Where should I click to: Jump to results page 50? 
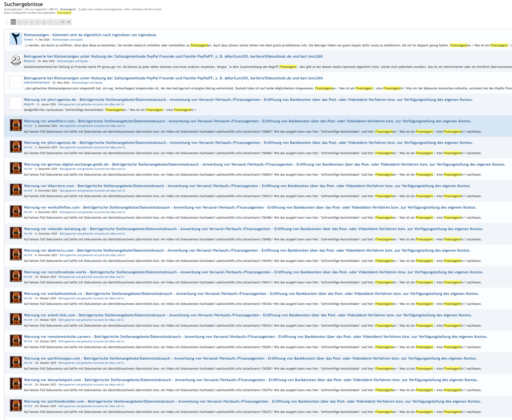pos(63,22)
